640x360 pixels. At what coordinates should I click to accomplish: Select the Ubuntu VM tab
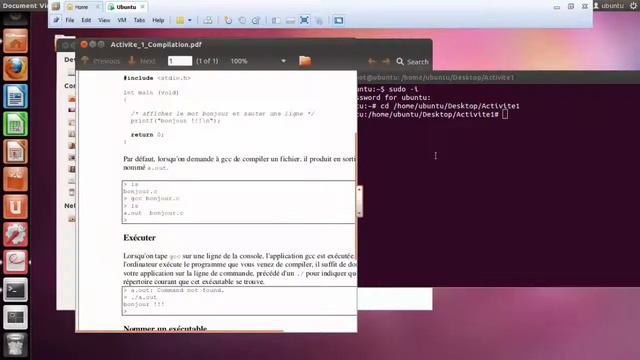126,7
